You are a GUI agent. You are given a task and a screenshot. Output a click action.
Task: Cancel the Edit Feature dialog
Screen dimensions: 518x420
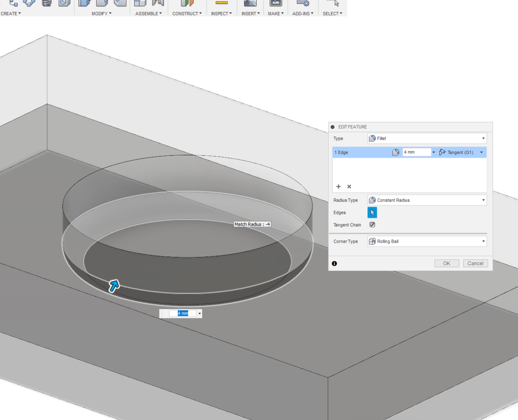(475, 263)
